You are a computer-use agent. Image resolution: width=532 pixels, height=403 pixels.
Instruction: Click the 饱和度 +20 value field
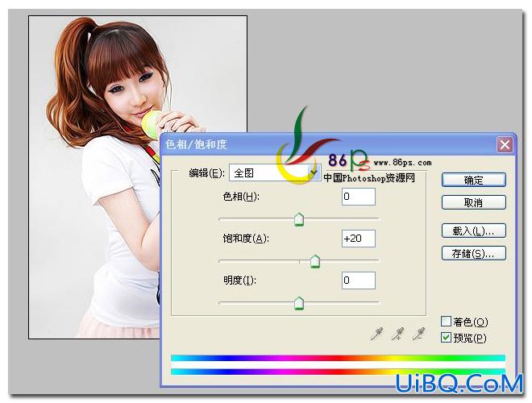tap(359, 239)
